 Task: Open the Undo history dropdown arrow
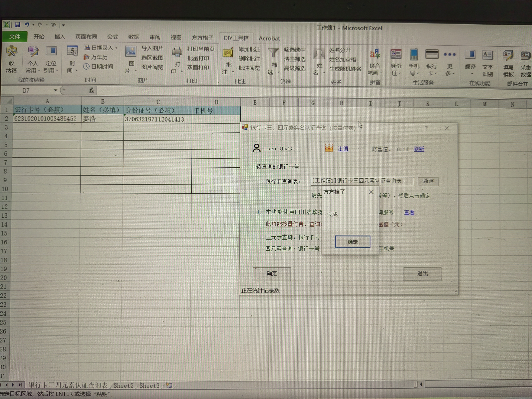coord(33,25)
